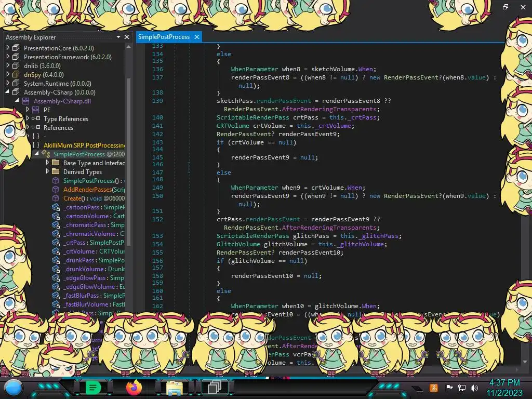The height and width of the screenshot is (399, 532).
Task: Click the PE node icon
Action: (x=36, y=110)
